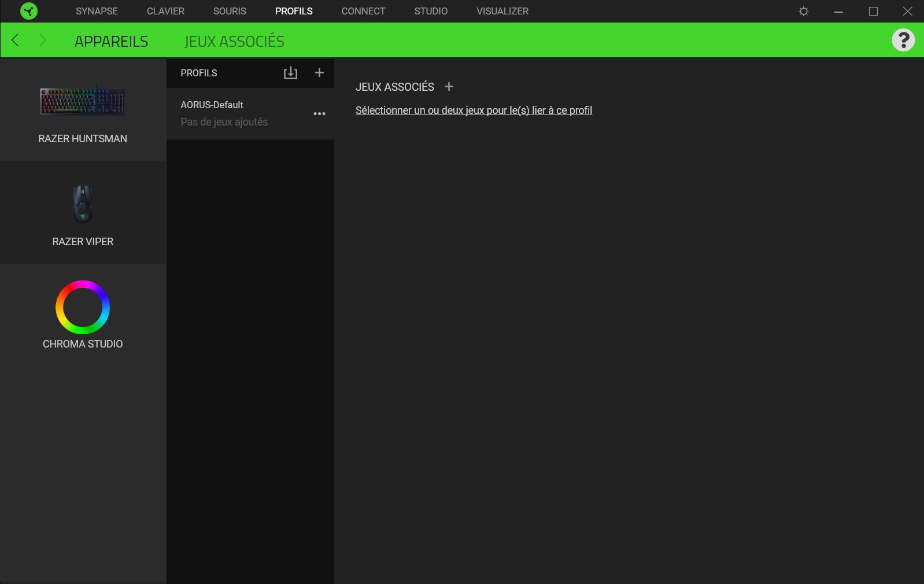The image size is (924, 584).
Task: Open the PROFILS tab
Action: 294,11
